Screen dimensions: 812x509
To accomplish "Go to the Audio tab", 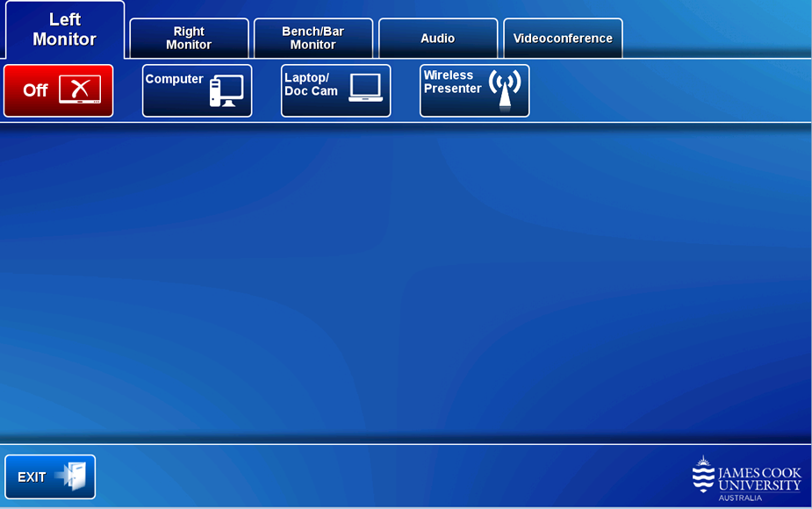I will point(438,39).
